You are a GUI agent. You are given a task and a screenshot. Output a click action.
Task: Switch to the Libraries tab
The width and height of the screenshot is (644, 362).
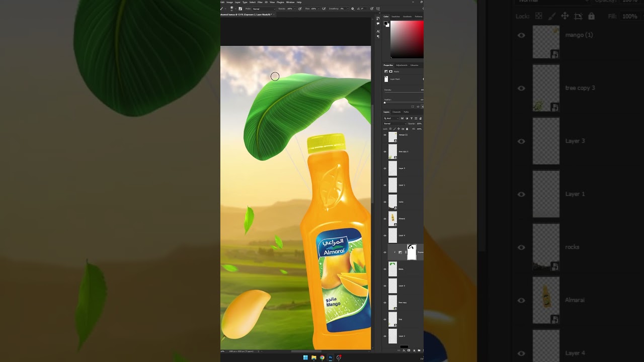pos(415,65)
